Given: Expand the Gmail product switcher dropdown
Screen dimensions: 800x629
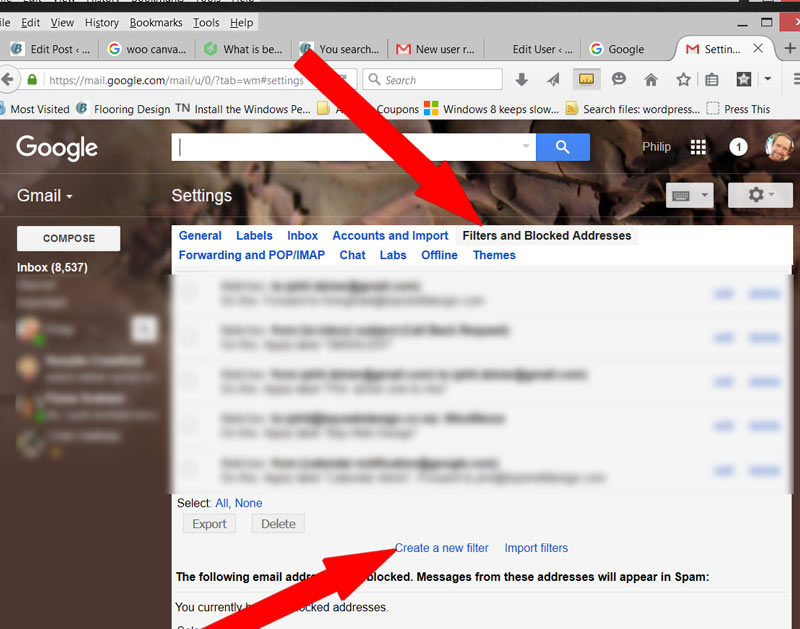Looking at the screenshot, I should [45, 196].
